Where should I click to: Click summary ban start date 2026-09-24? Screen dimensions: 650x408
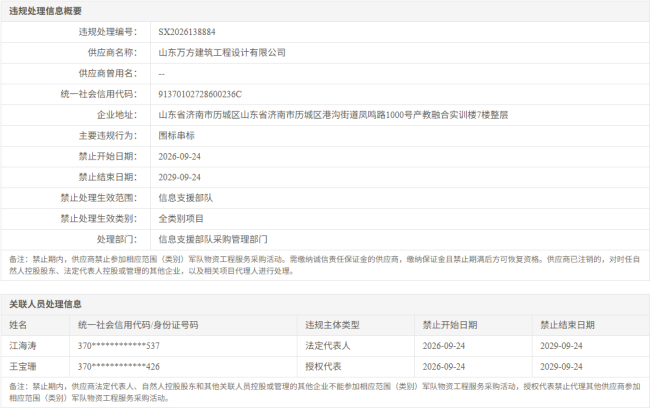(x=179, y=156)
